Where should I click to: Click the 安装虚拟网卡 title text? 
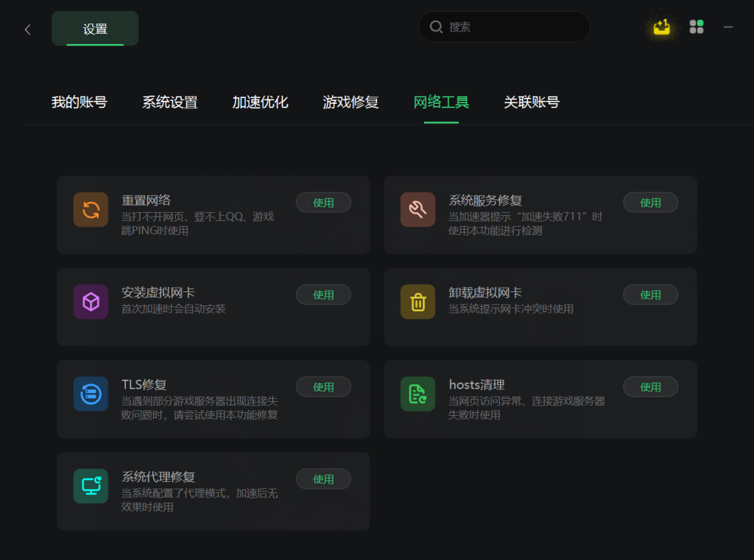(158, 292)
